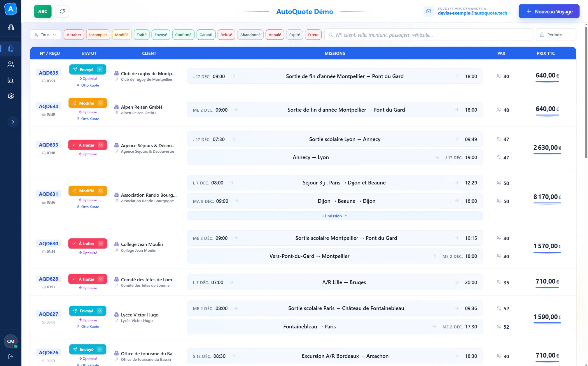Open the status dropdown arrow for AQD635
This screenshot has width=588, height=366.
[x=100, y=69]
